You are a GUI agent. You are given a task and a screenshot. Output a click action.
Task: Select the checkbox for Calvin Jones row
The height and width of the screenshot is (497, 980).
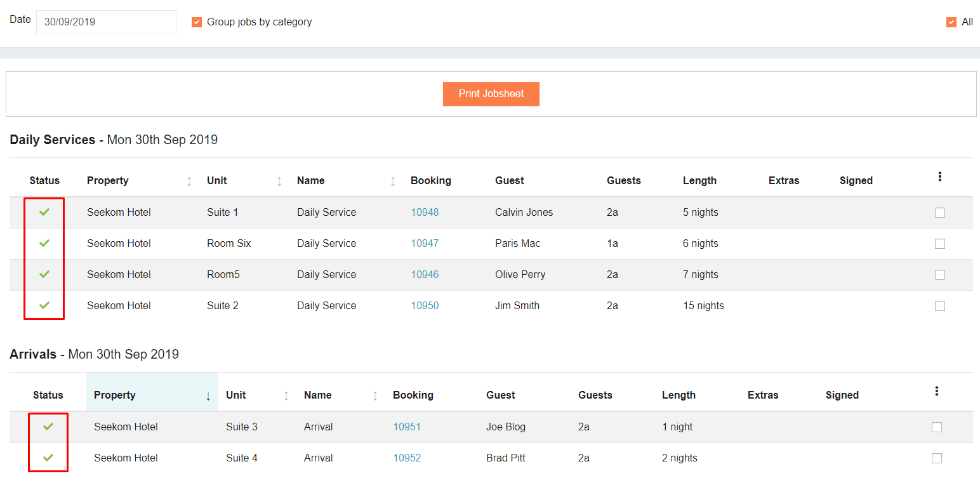(939, 213)
